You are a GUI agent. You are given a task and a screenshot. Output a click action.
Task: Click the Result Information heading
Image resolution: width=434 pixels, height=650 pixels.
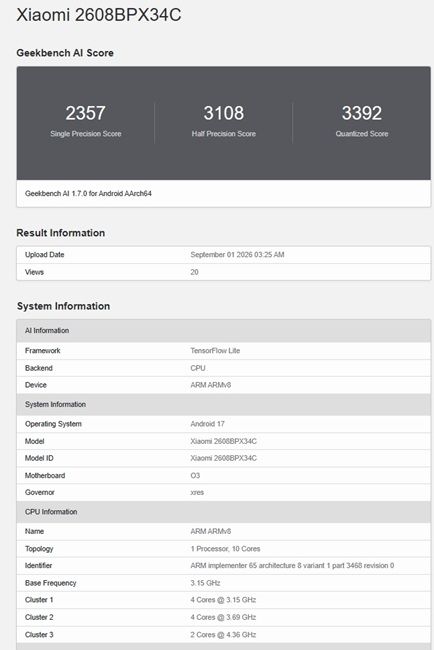point(61,233)
